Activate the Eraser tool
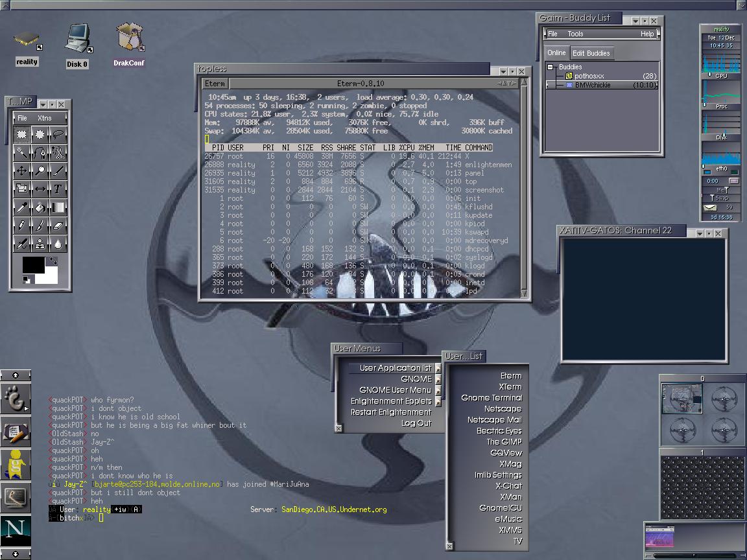Viewport: 747px width, 560px height. [58, 226]
